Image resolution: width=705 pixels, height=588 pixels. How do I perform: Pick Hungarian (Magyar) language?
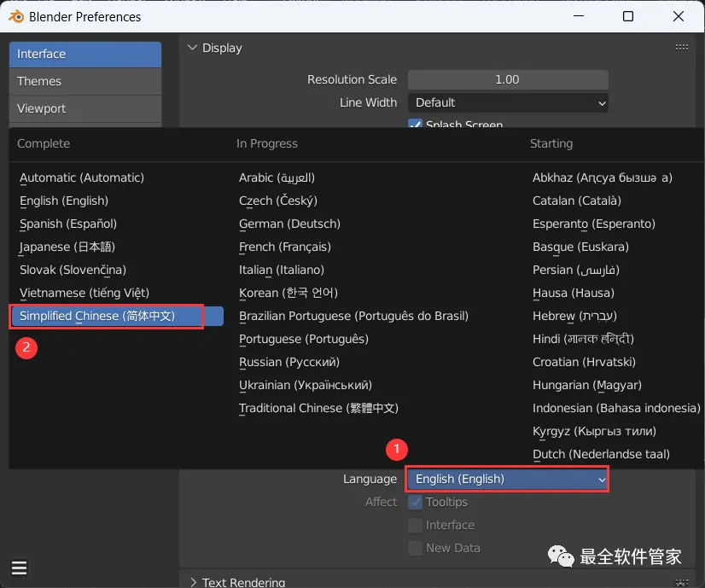tap(586, 385)
